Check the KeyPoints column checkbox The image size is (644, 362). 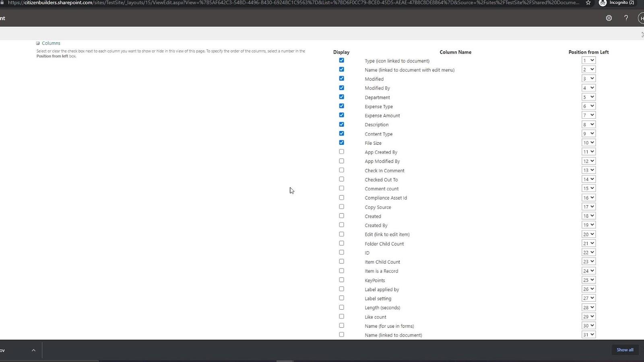[341, 280]
